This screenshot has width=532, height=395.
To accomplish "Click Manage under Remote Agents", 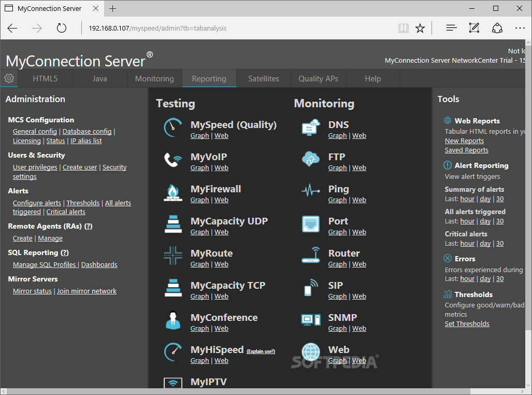I will 50,238.
